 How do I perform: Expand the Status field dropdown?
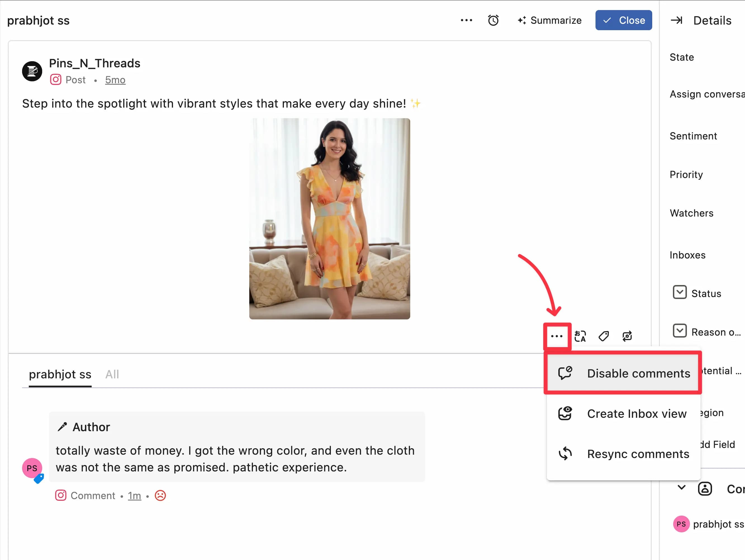[680, 292]
